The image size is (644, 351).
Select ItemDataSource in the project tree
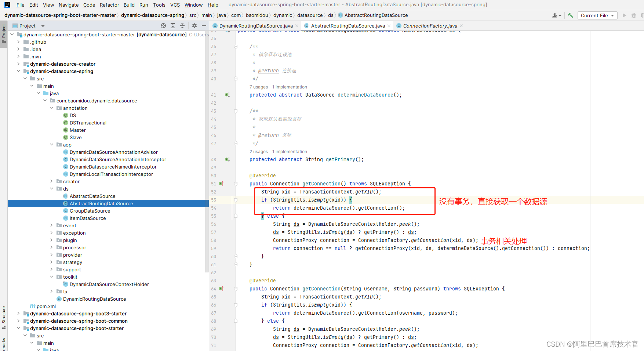[88, 218]
